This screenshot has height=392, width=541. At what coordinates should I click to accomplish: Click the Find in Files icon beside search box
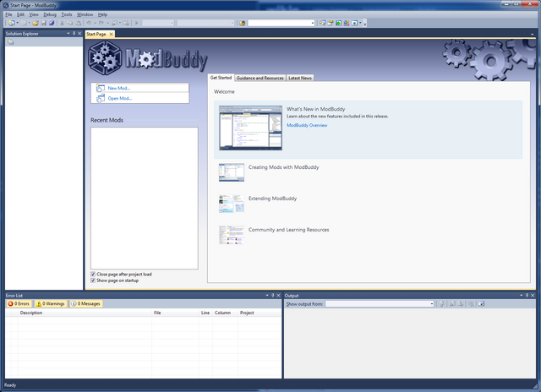243,23
